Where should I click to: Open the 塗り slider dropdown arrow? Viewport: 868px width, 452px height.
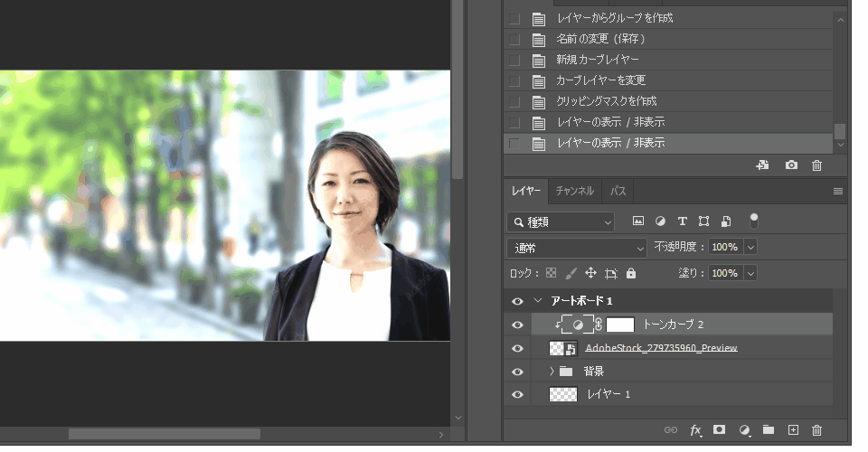pyautogui.click(x=750, y=273)
